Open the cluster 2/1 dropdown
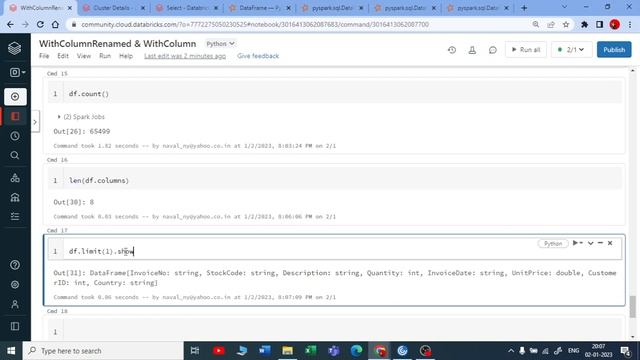Screen dimensions: 640x360 click(x=571, y=50)
